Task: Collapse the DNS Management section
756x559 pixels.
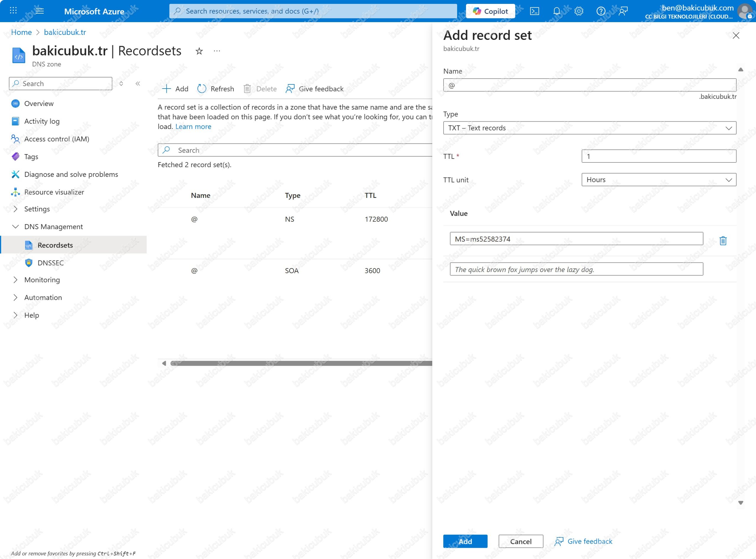Action: (x=15, y=226)
